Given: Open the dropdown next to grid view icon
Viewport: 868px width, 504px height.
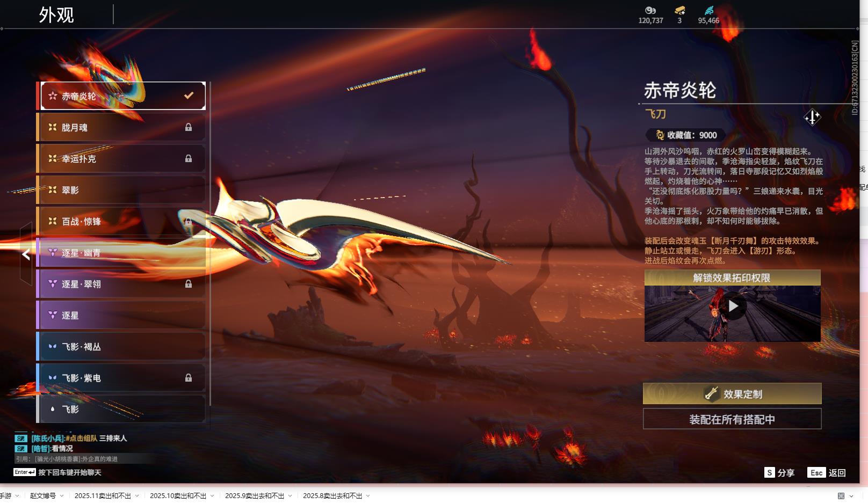Looking at the screenshot, I should pos(851,495).
